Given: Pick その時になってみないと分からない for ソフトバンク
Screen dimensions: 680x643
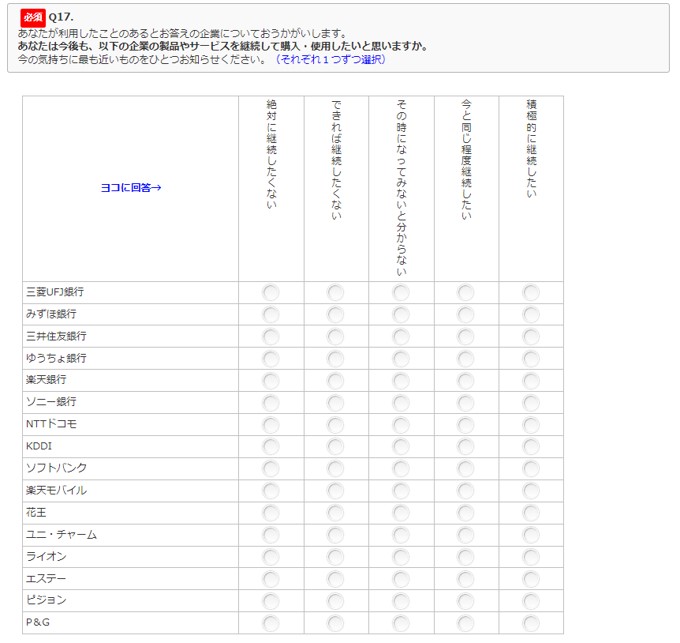Looking at the screenshot, I should click(401, 468).
